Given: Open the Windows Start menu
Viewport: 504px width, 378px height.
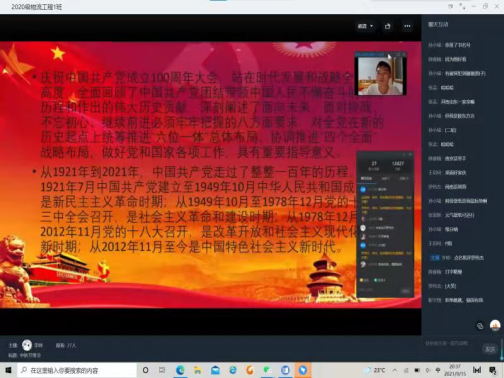Looking at the screenshot, I should coord(8,370).
